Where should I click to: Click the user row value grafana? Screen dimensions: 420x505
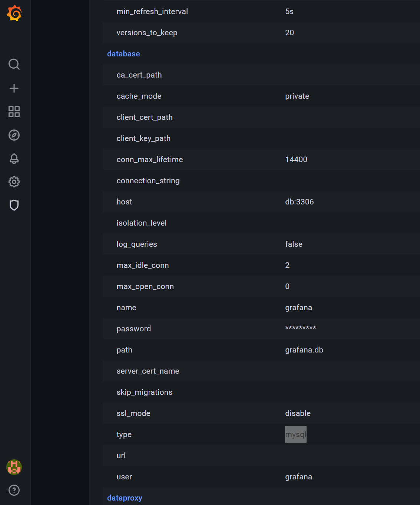[299, 477]
